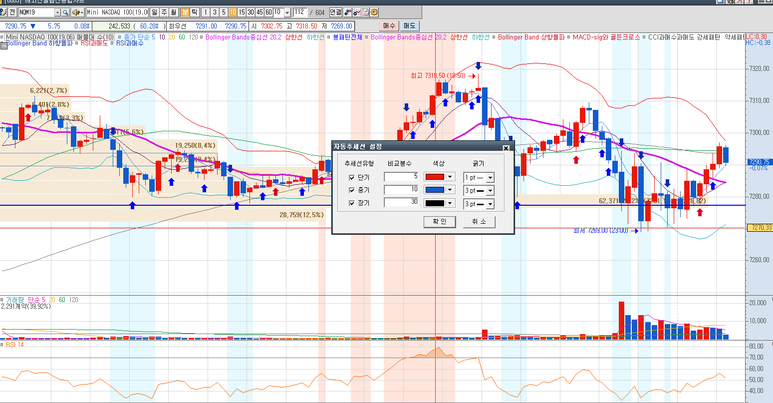Click the 매도 sell button
Screen dimensions: 773x403
tap(409, 26)
